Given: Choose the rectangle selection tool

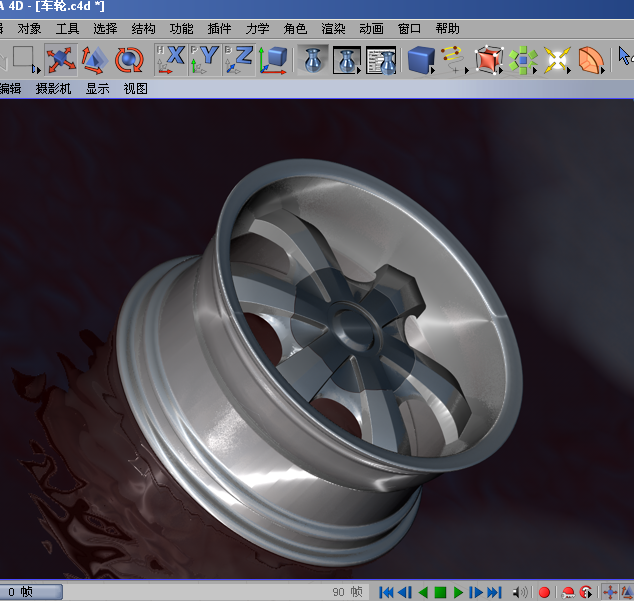Looking at the screenshot, I should click(23, 58).
